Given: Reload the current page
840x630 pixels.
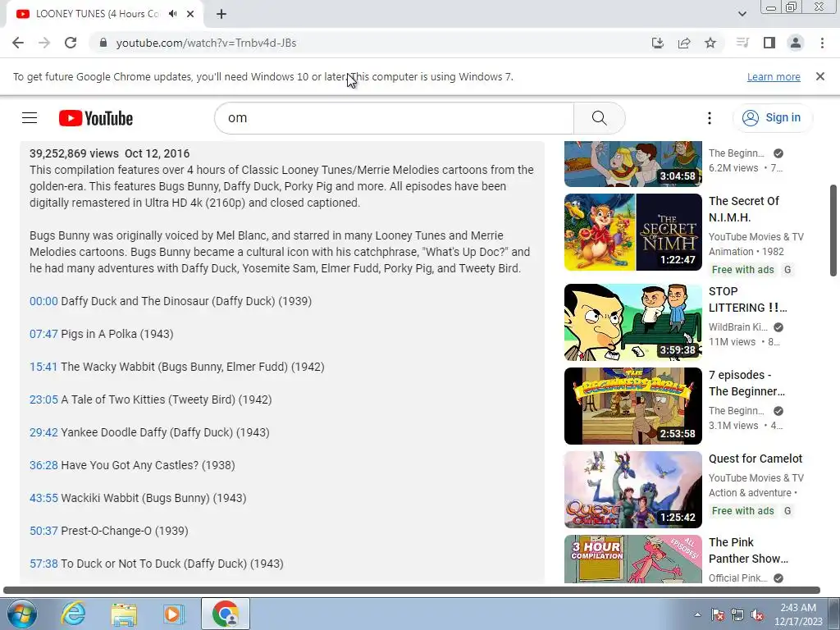Looking at the screenshot, I should [x=71, y=43].
